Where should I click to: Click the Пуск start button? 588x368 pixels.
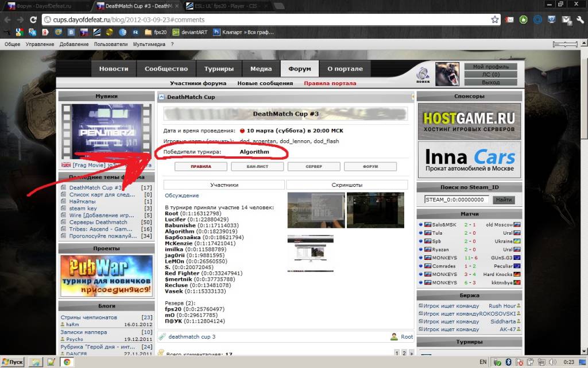13,362
